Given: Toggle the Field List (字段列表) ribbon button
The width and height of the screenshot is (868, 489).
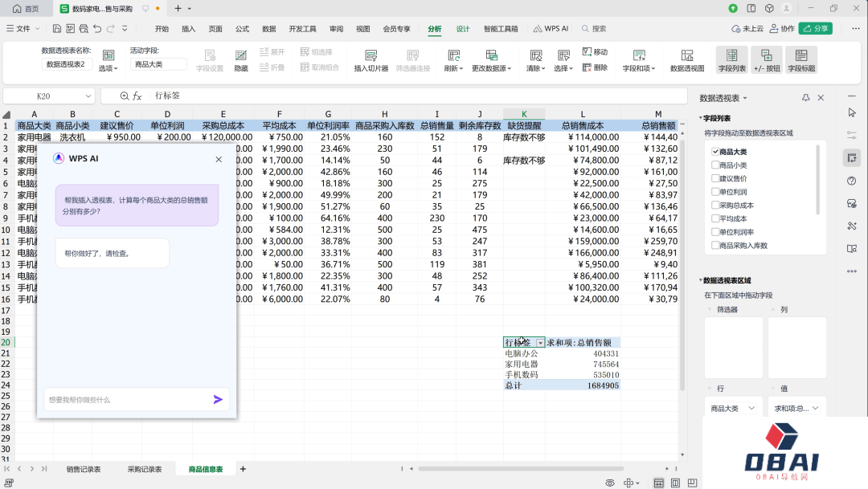Looking at the screenshot, I should [x=732, y=56].
